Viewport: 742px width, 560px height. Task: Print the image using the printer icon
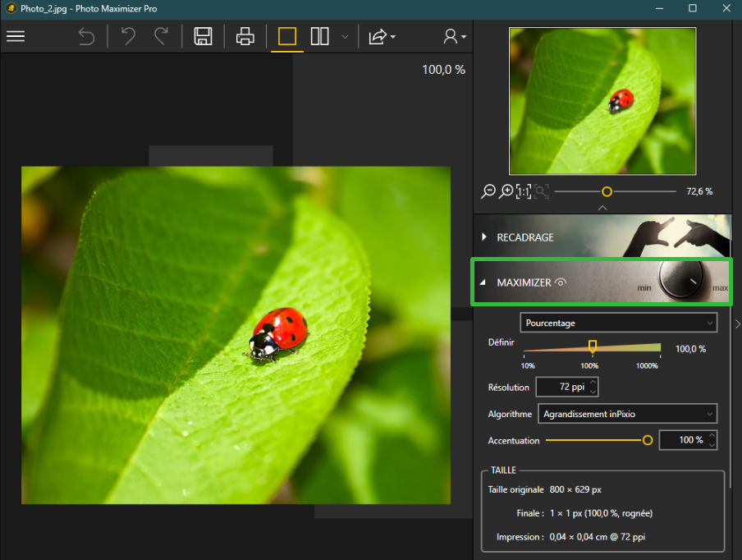(x=245, y=36)
